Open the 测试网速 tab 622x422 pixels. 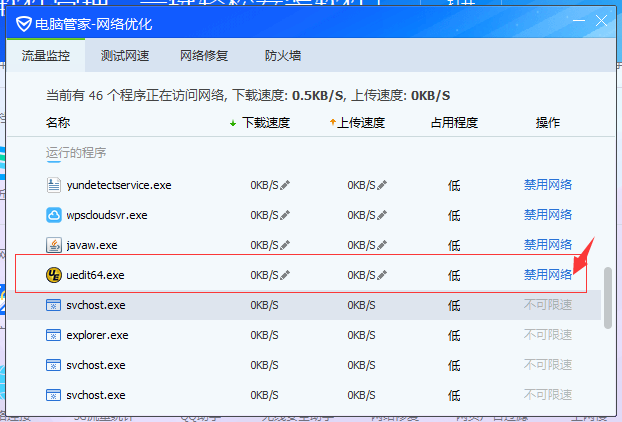tap(125, 56)
